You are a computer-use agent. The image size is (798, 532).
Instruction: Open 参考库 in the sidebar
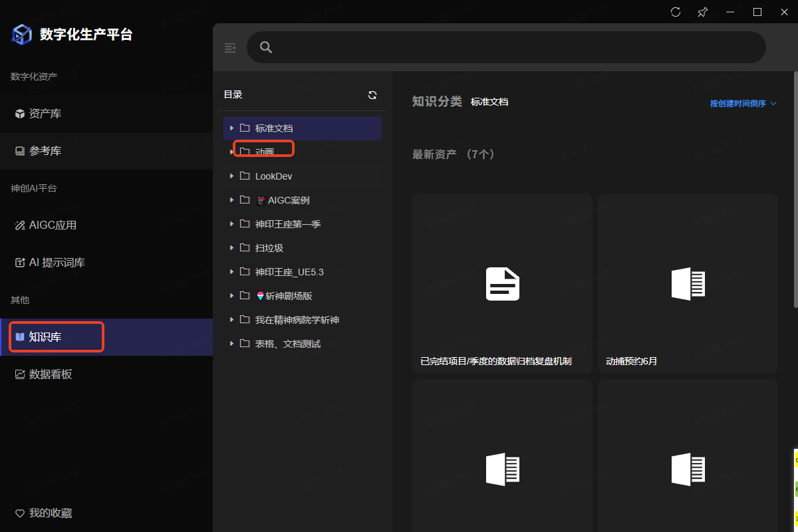click(106, 151)
